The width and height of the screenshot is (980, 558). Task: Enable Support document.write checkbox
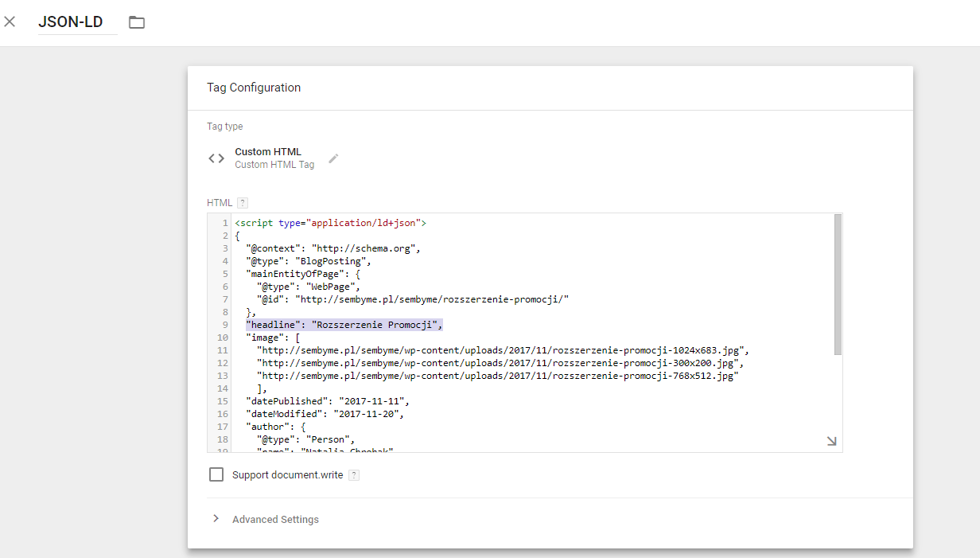(x=216, y=474)
